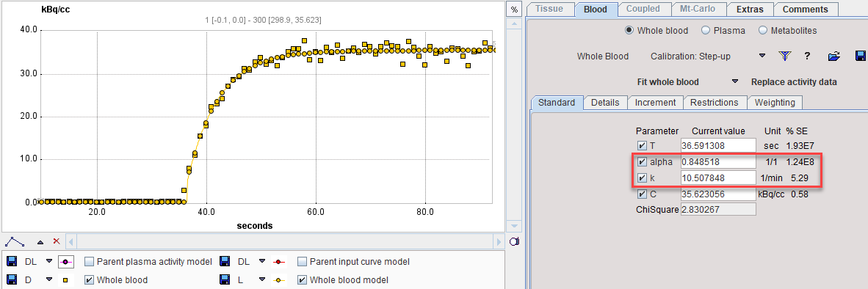Open the question mark help icon

[x=808, y=56]
